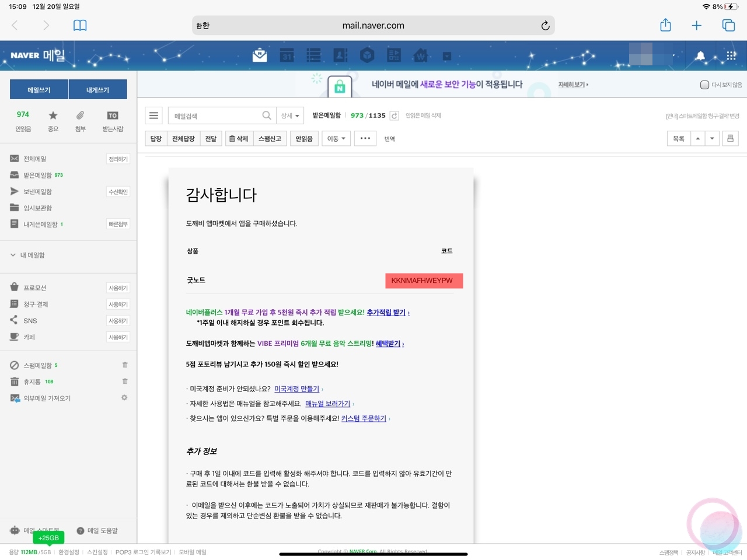Open the apps grid icon in header
Image resolution: width=747 pixels, height=560 pixels.
pyautogui.click(x=731, y=55)
